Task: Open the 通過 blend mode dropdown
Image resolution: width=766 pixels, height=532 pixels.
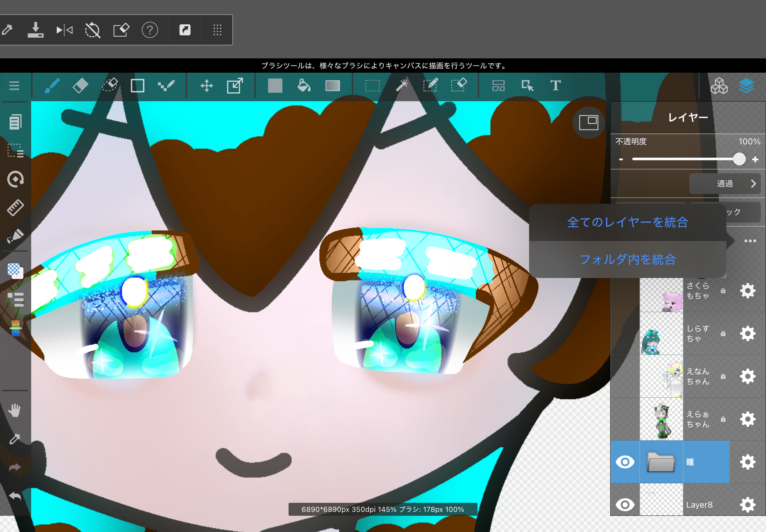Action: tap(725, 184)
